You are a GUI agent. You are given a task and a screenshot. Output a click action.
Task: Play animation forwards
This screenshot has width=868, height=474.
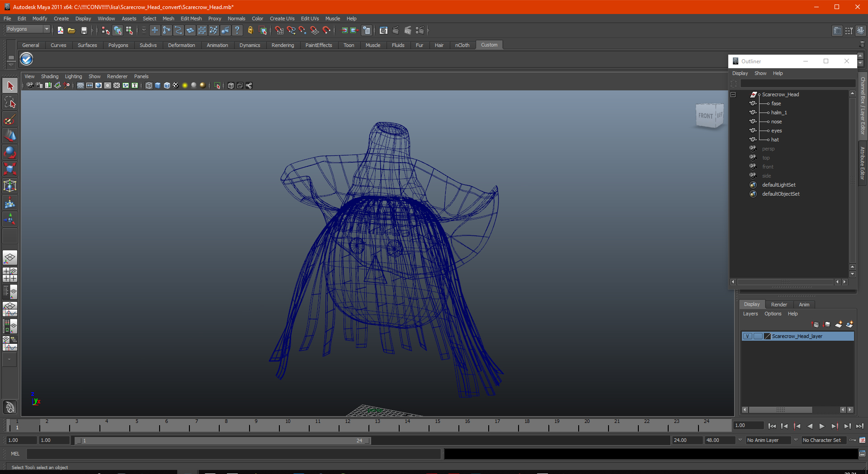[x=822, y=426]
